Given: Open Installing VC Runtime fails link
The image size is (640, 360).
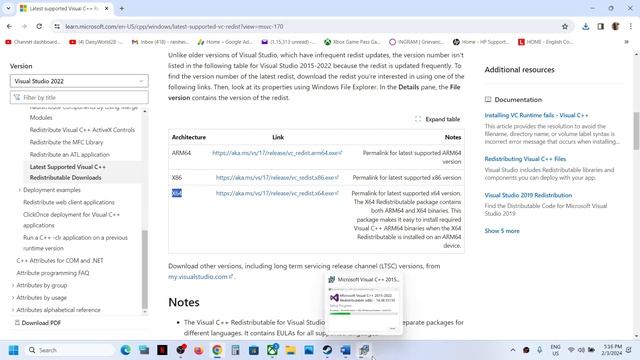Looking at the screenshot, I should (536, 116).
